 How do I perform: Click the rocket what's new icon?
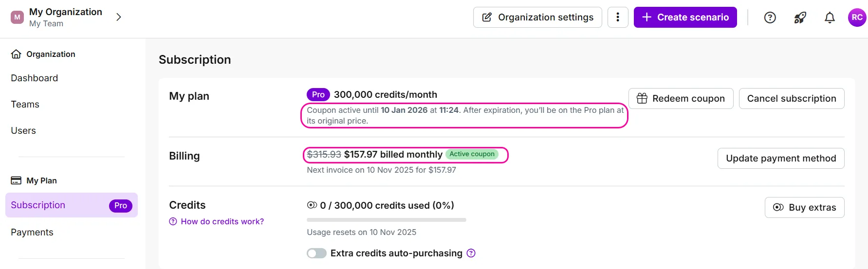point(800,18)
